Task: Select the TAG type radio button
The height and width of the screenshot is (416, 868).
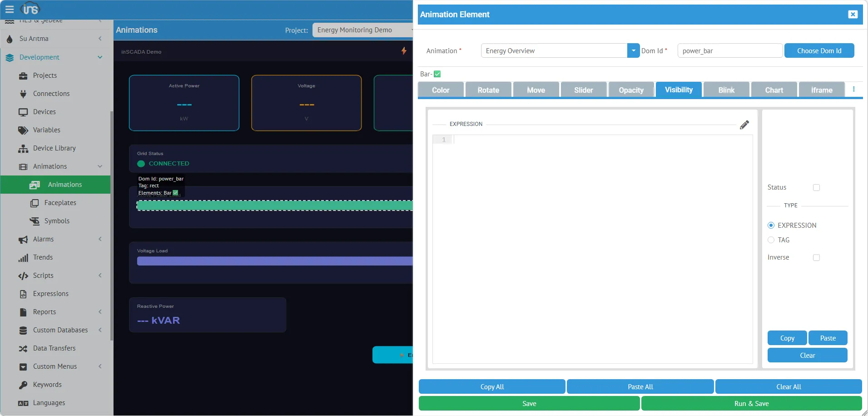Action: [771, 240]
